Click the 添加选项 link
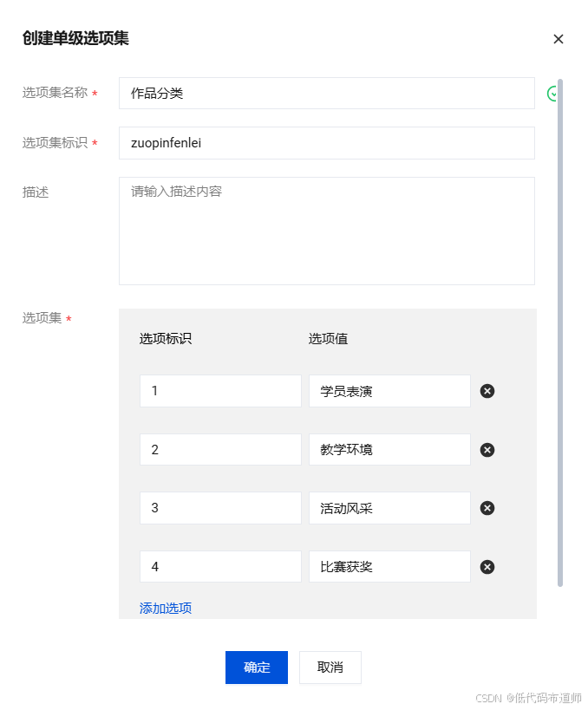 coord(166,608)
